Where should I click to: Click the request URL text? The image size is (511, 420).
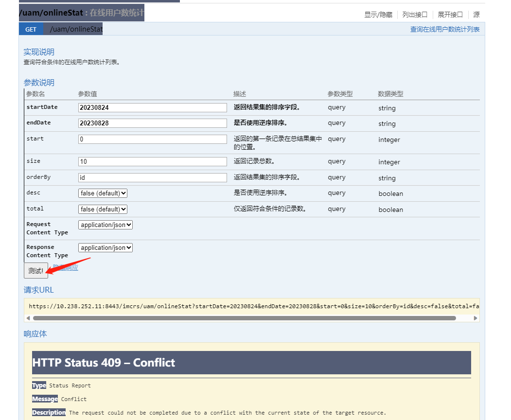[x=254, y=306]
